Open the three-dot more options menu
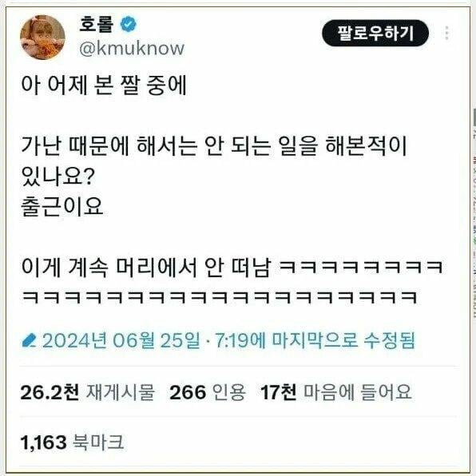Screen dimensions: 476x476 pos(446,33)
